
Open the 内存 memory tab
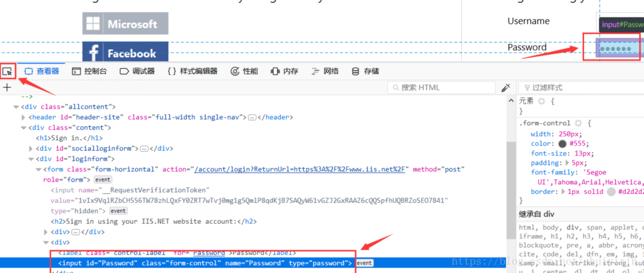(x=285, y=71)
